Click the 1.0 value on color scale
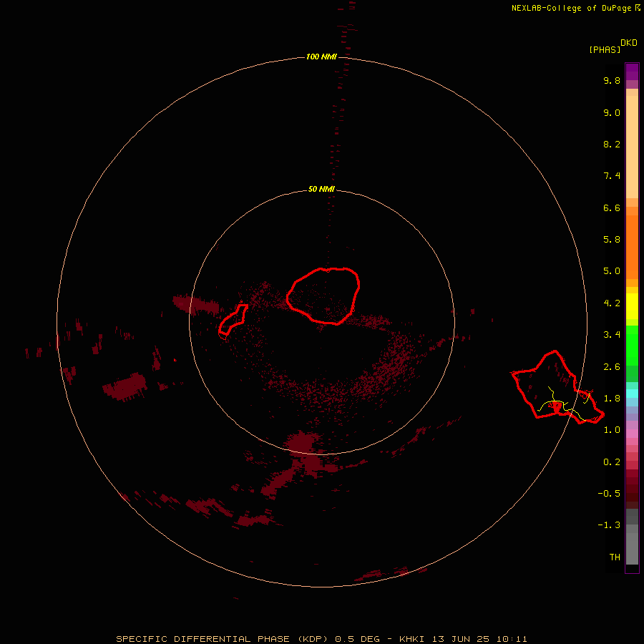 (x=612, y=430)
